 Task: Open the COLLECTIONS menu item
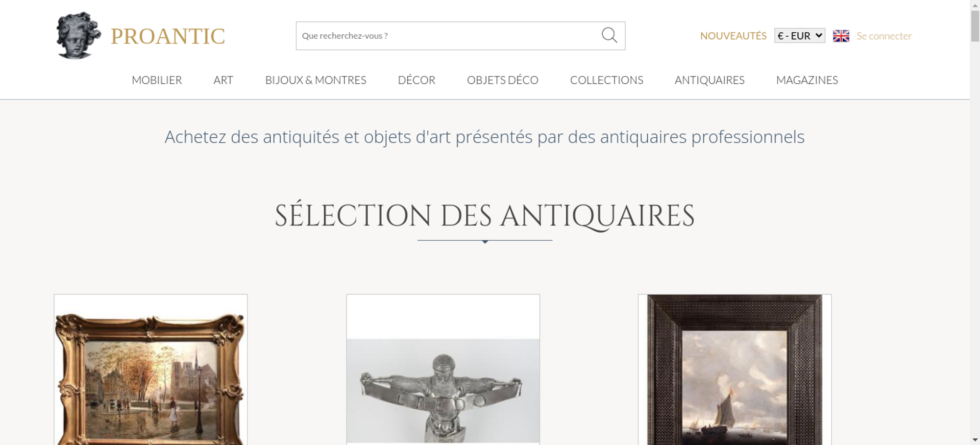coord(607,80)
